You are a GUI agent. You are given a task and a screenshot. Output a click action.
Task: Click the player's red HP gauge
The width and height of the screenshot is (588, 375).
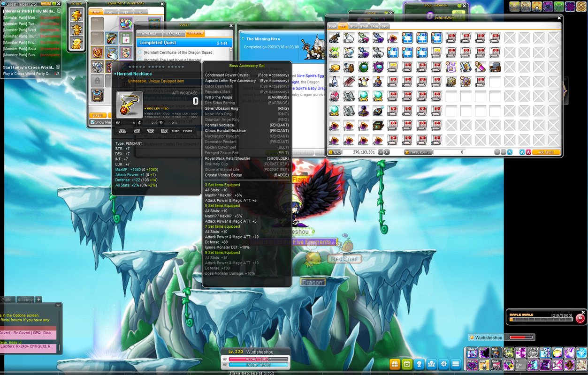point(258,359)
